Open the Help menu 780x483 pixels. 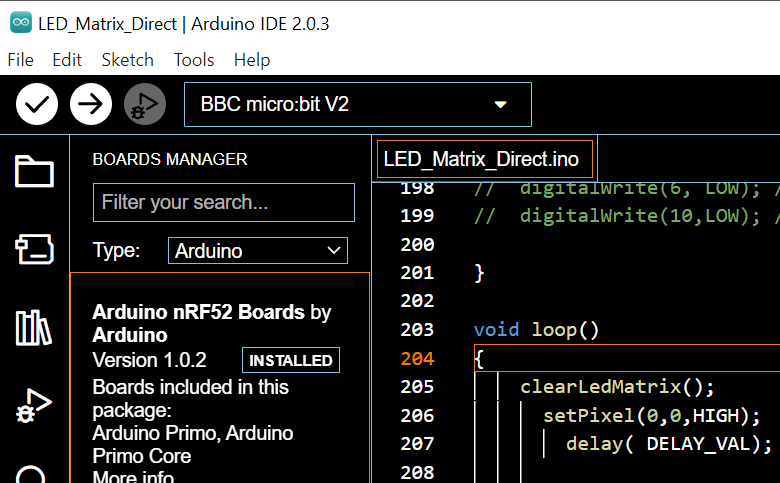point(252,60)
